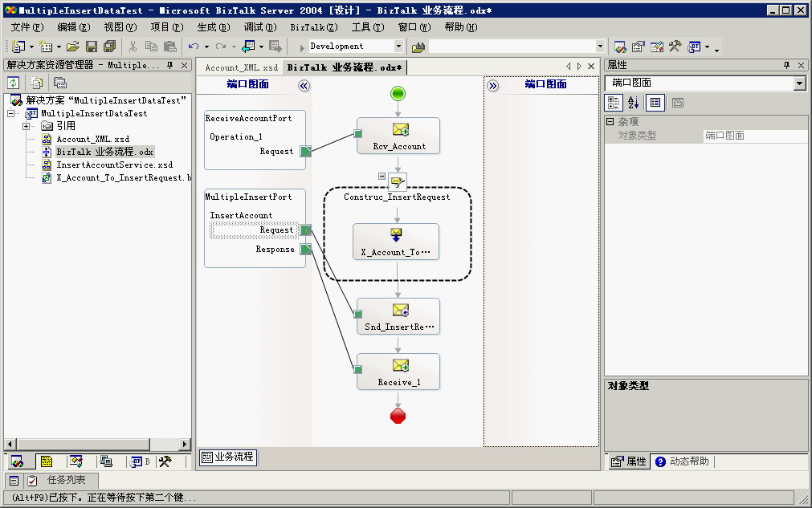Click the Open File folder icon
Screen dimensions: 812x508
coord(73,47)
